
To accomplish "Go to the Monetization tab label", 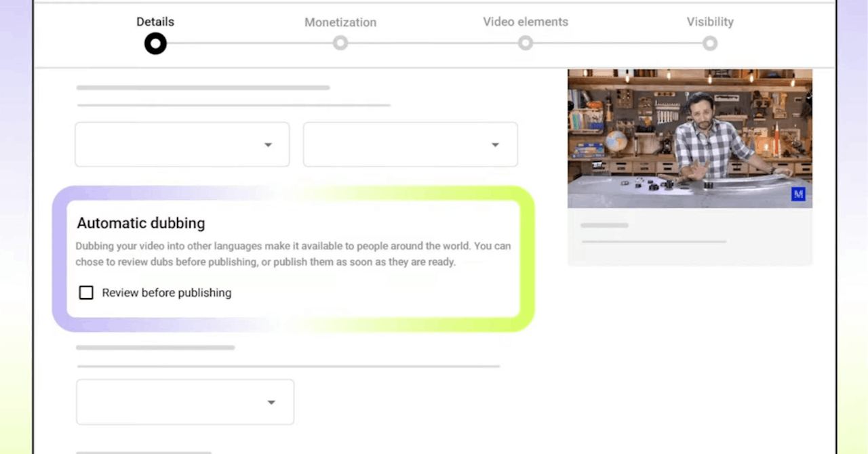I will coord(340,22).
